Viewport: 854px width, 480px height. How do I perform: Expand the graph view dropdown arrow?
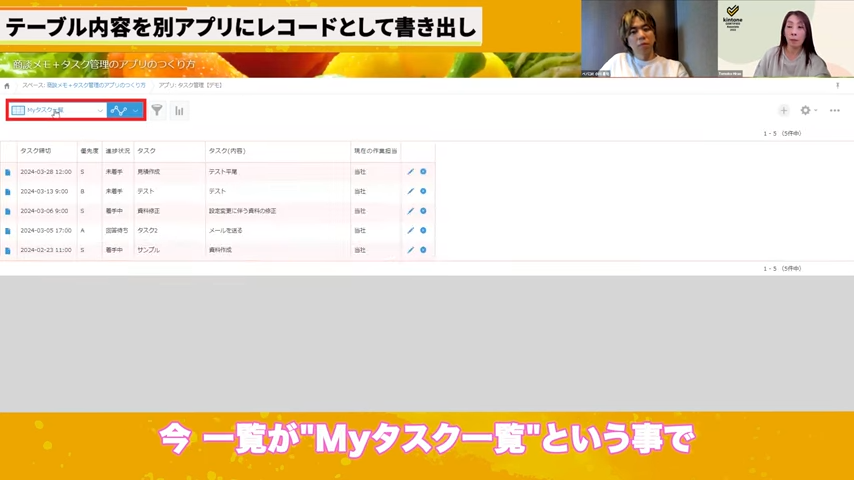coord(136,111)
